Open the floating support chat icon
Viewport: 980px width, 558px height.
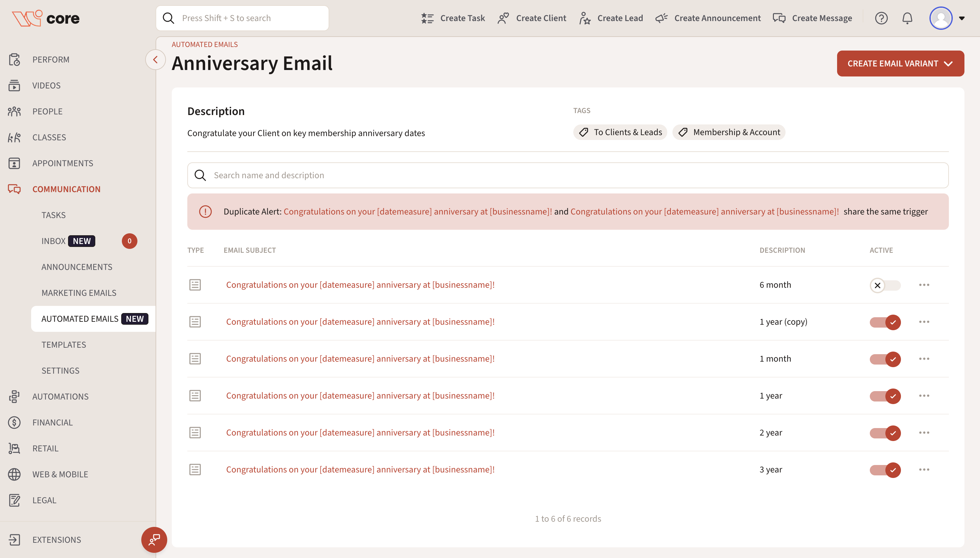pos(154,540)
